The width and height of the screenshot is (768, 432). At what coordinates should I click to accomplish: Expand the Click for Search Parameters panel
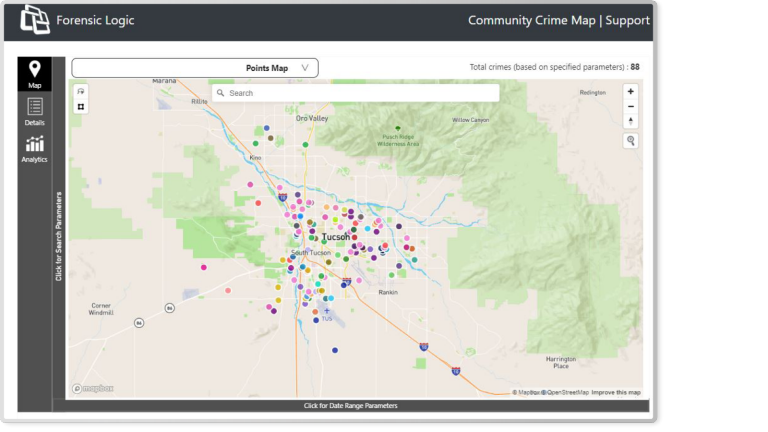pos(59,235)
